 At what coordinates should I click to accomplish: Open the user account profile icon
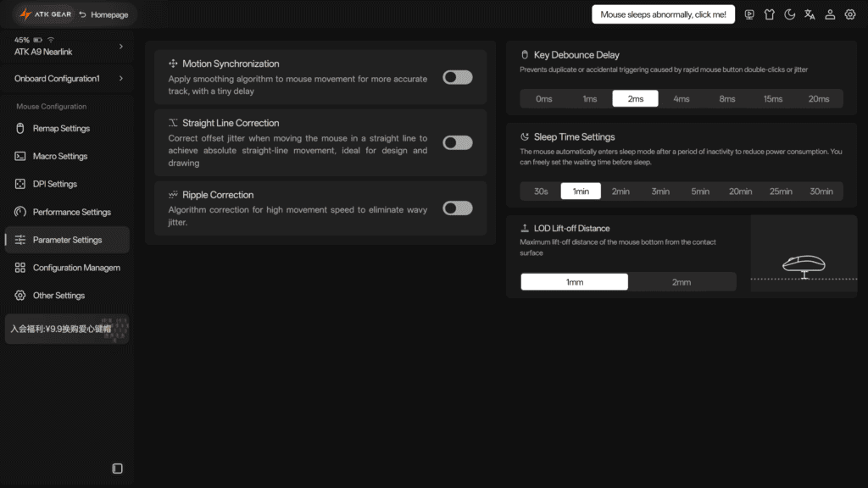[830, 15]
